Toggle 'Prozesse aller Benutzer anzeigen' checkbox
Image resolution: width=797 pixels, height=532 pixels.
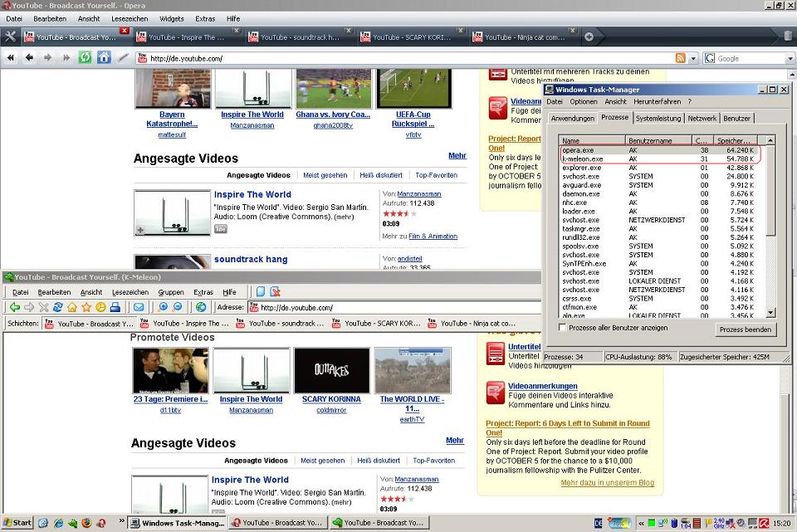click(x=562, y=327)
